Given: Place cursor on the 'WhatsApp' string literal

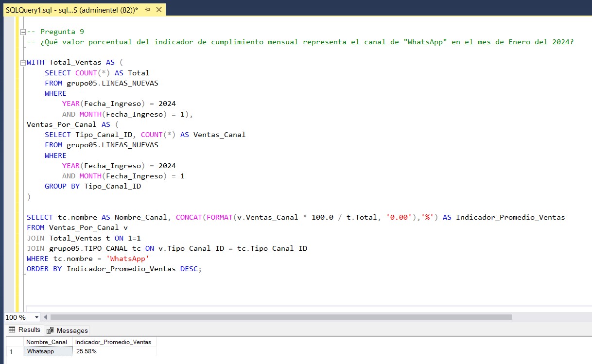Looking at the screenshot, I should click(x=127, y=259).
